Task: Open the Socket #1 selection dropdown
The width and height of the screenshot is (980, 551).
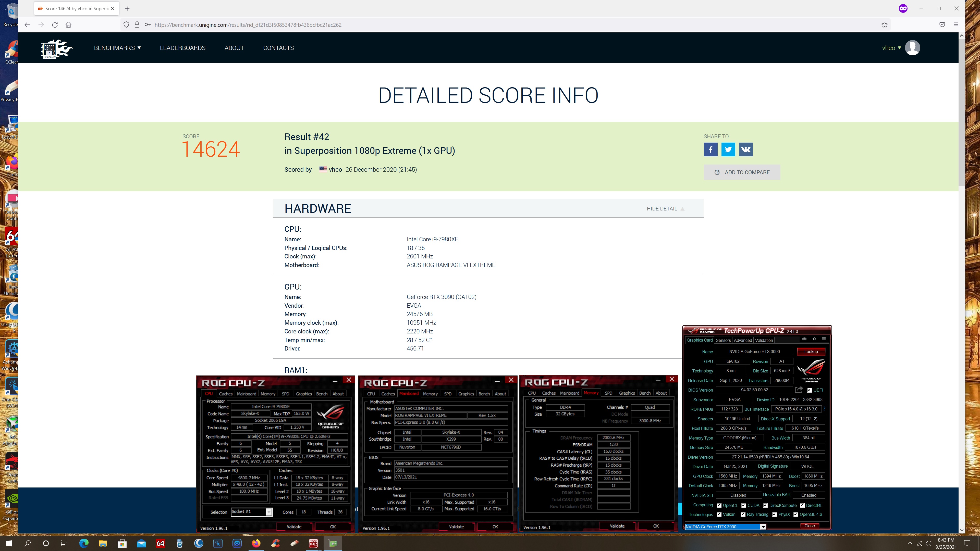Action: pyautogui.click(x=268, y=512)
